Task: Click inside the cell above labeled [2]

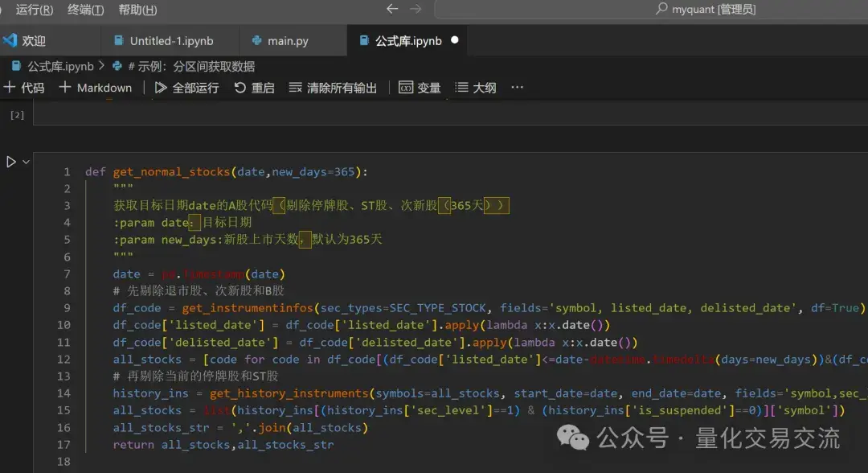Action: (451, 113)
